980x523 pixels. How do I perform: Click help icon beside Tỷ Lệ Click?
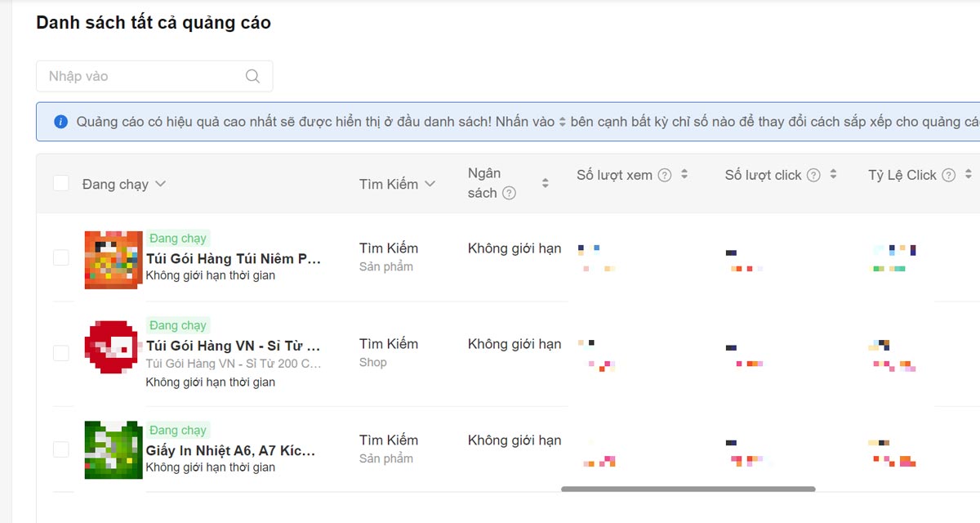pos(948,175)
